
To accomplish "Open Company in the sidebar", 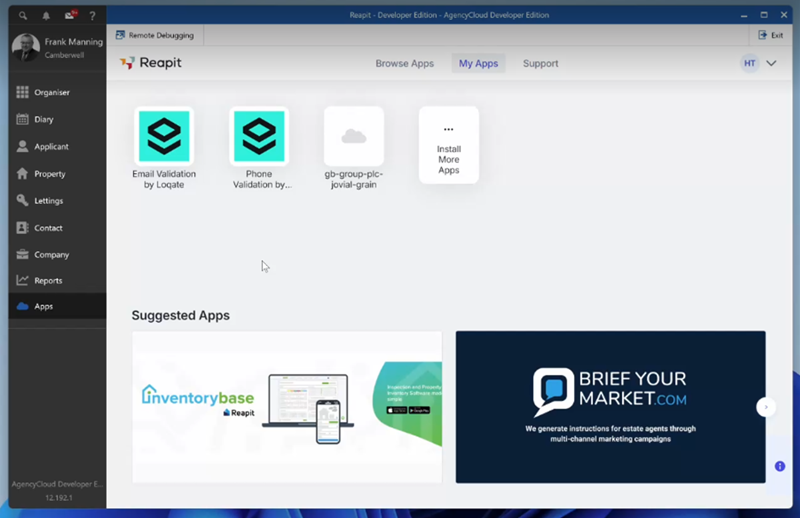I will [x=57, y=254].
